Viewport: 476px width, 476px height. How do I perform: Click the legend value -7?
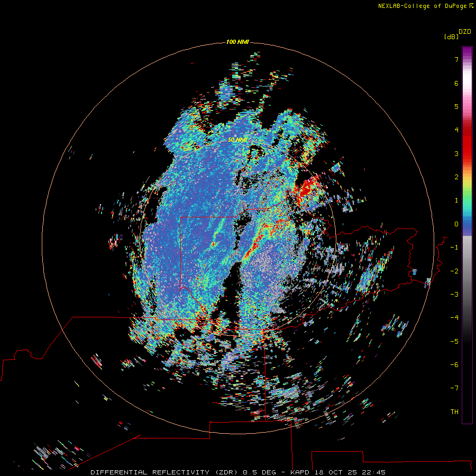454,388
